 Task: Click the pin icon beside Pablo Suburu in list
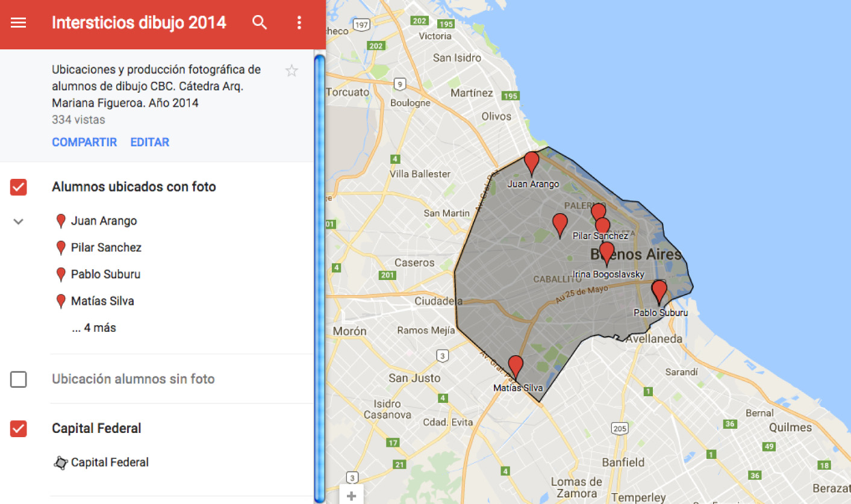tap(61, 275)
